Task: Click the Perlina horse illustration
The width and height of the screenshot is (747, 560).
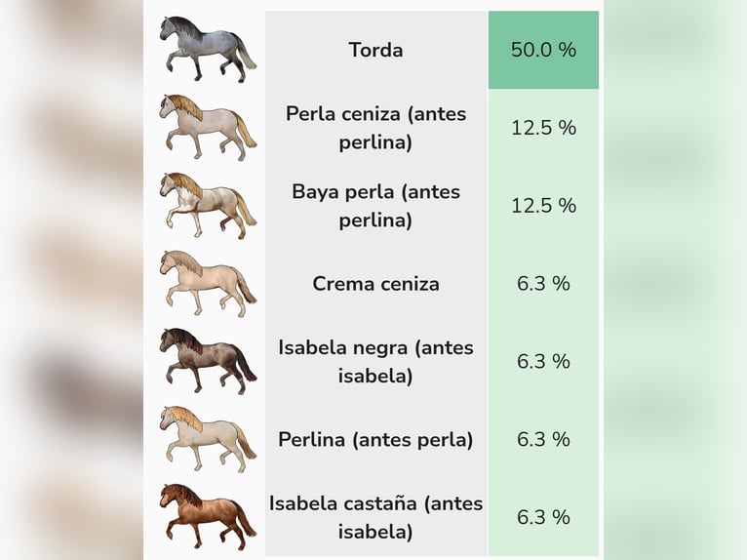Action: 207,439
